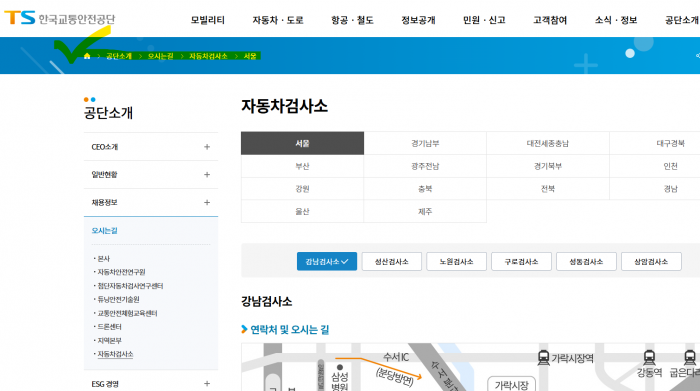This screenshot has height=391, width=700.
Task: Select the 경남 region tab
Action: point(655,189)
